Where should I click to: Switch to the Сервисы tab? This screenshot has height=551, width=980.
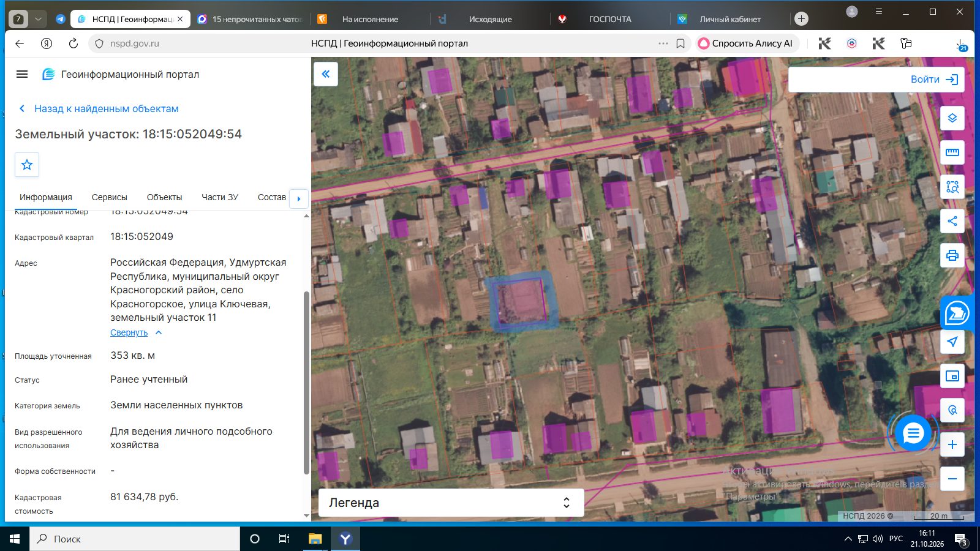pyautogui.click(x=110, y=197)
